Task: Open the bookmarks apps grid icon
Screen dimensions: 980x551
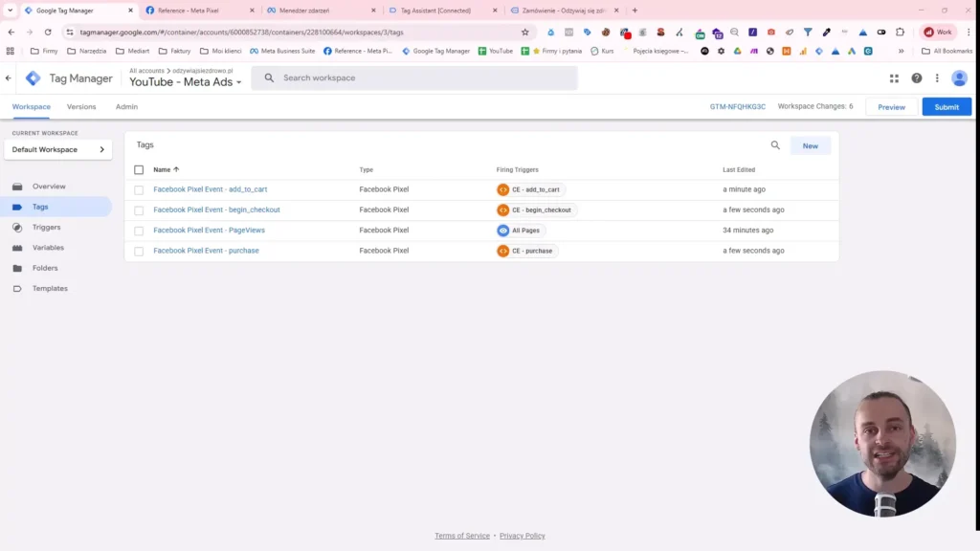Action: pyautogui.click(x=10, y=52)
